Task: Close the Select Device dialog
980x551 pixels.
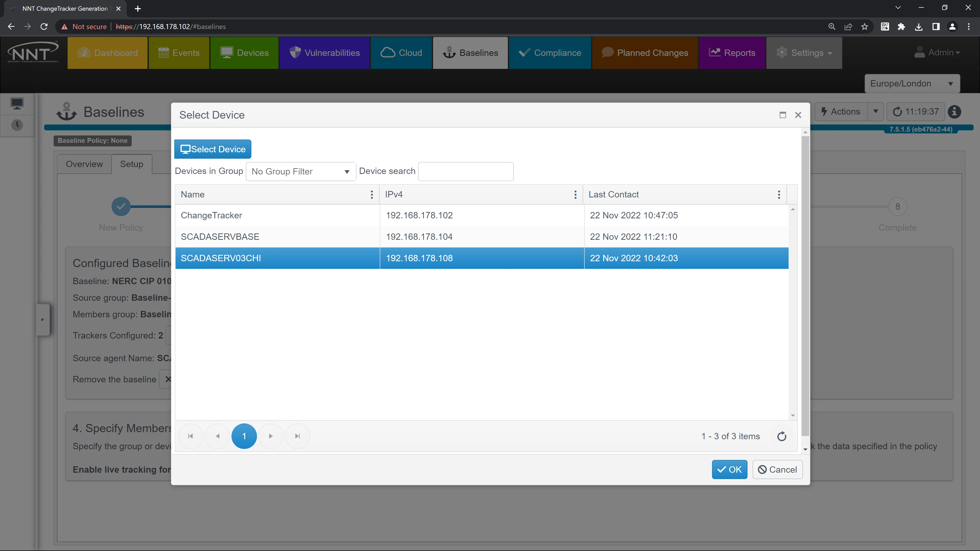Action: 798,115
